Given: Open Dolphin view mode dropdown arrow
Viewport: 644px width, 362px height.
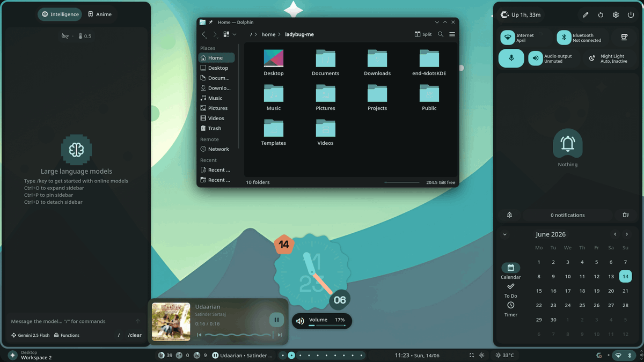Looking at the screenshot, I should click(235, 34).
